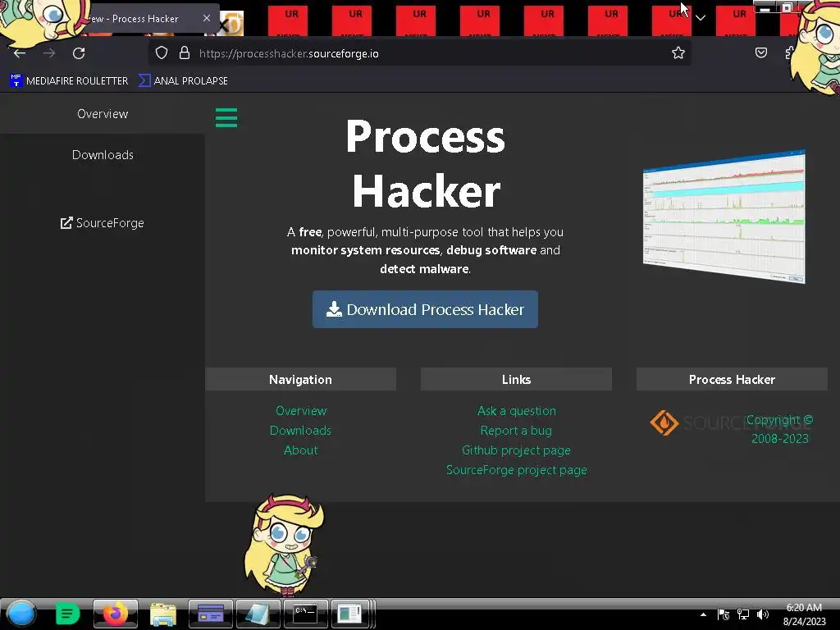Open Report a bug link
This screenshot has height=630, width=840.
[517, 431]
